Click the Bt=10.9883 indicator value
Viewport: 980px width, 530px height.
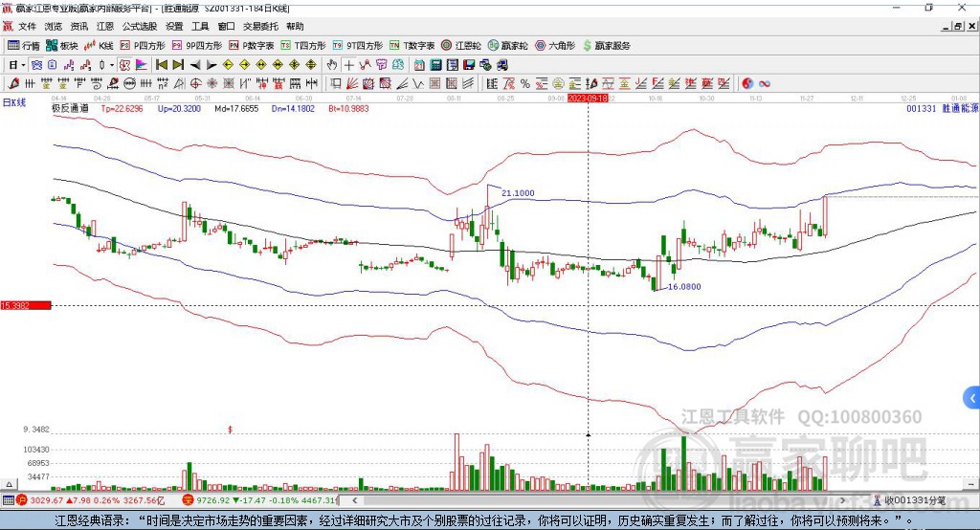tap(348, 108)
